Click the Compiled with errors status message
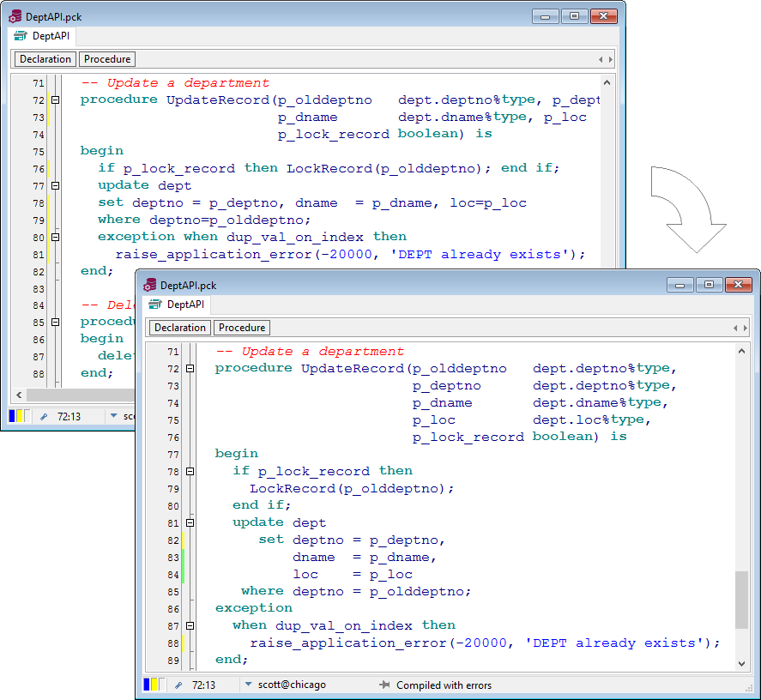 coord(444,685)
